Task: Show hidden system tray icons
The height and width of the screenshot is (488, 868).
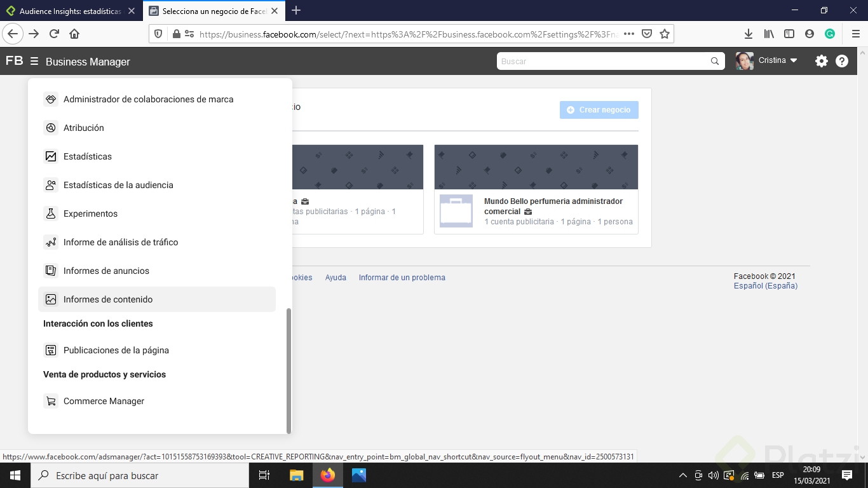Action: (683, 475)
